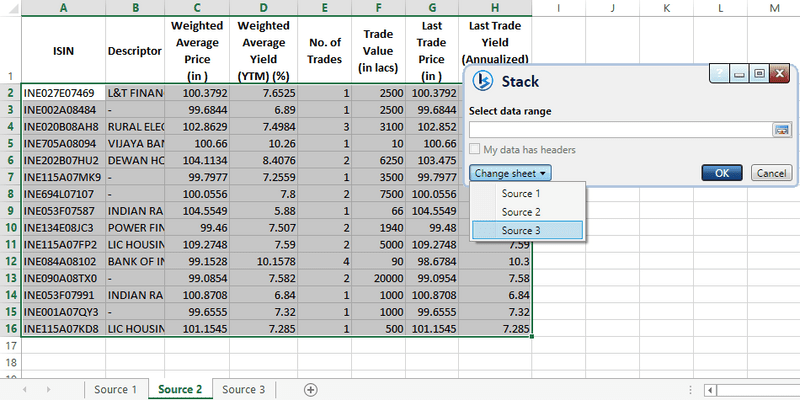Click cell INE084A08102
The width and height of the screenshot is (800, 400).
63,261
